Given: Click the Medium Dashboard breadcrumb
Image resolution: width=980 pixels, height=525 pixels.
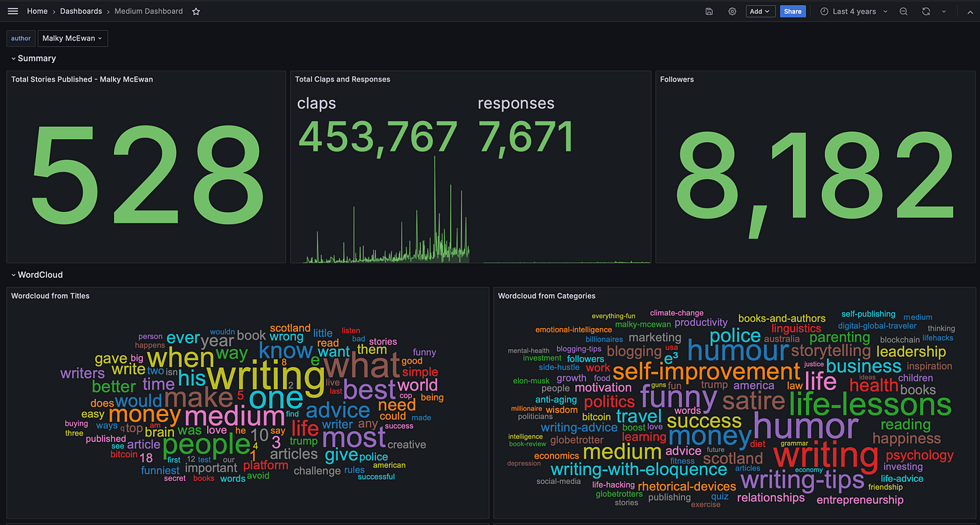Looking at the screenshot, I should tap(149, 12).
